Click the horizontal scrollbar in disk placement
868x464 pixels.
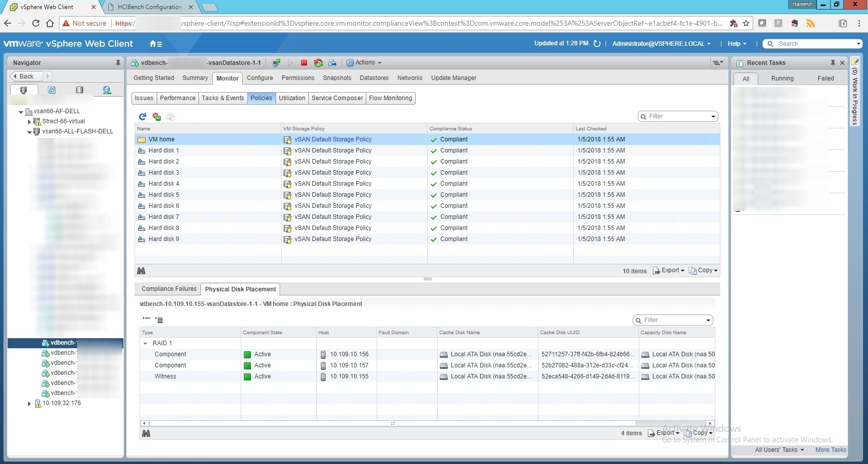pos(392,423)
